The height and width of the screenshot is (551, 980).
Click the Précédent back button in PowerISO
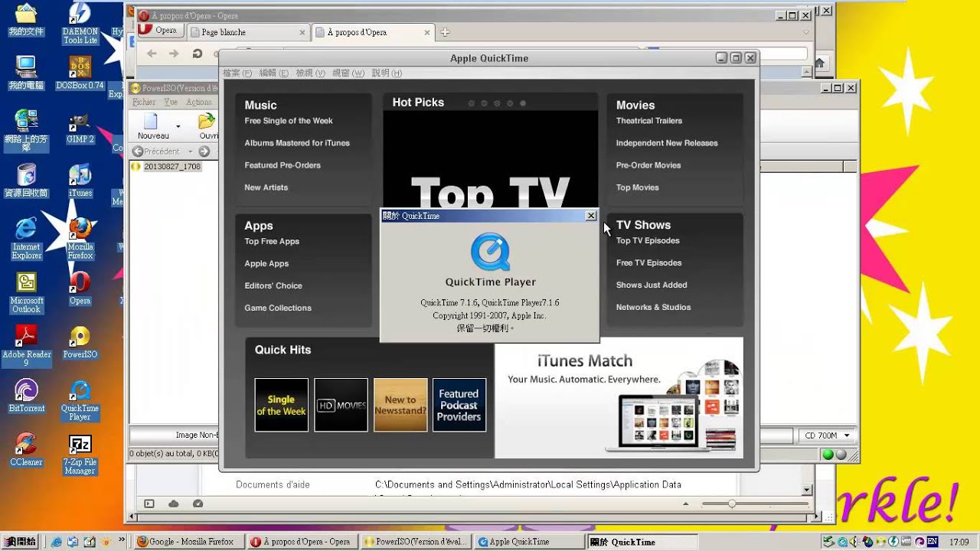[x=158, y=152]
